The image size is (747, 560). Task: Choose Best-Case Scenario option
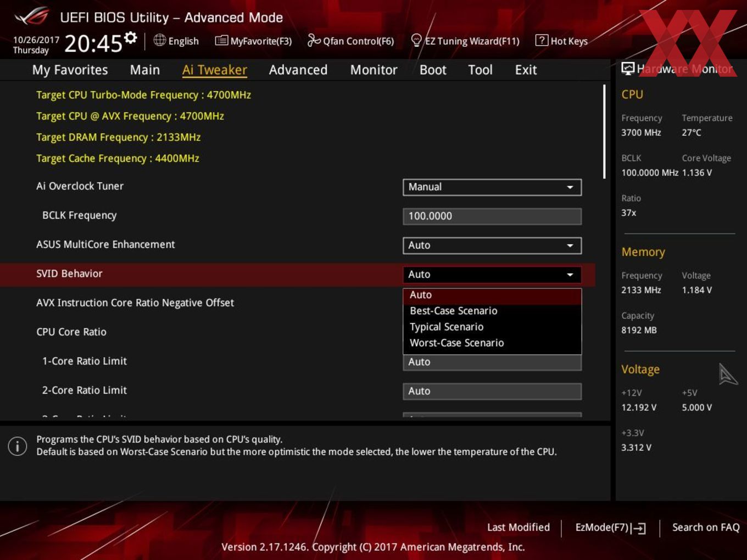click(x=492, y=311)
